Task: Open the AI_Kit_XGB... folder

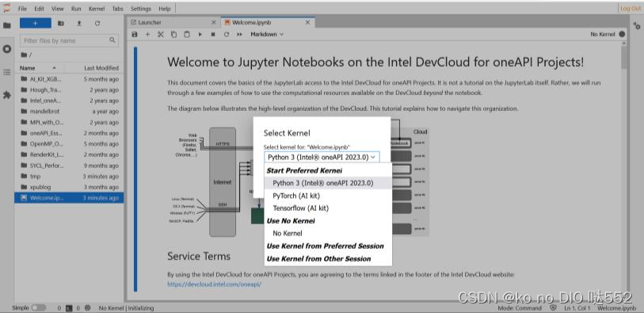Action: 69,79
